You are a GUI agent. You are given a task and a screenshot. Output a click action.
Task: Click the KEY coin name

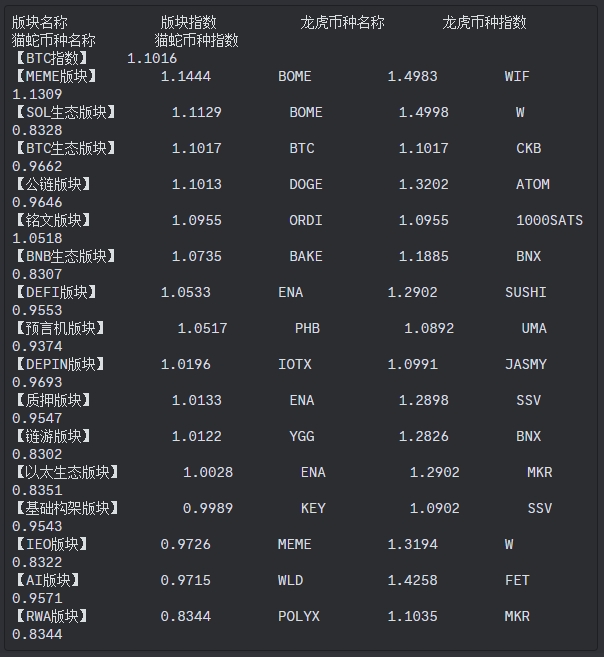coord(313,509)
